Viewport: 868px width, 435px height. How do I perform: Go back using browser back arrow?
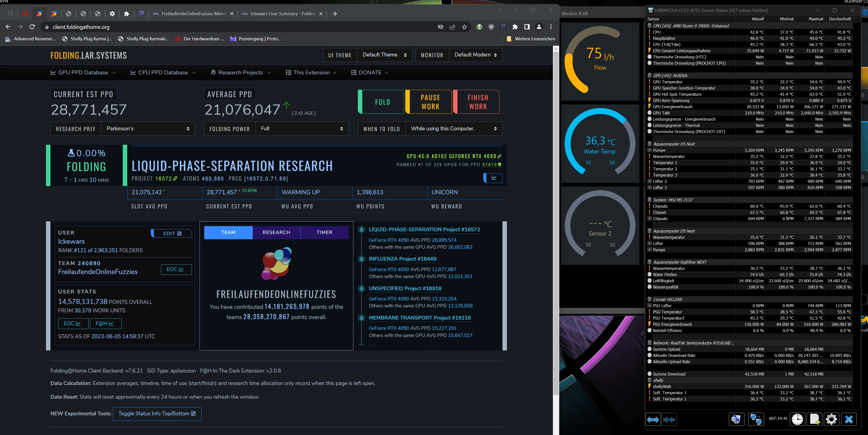point(8,27)
